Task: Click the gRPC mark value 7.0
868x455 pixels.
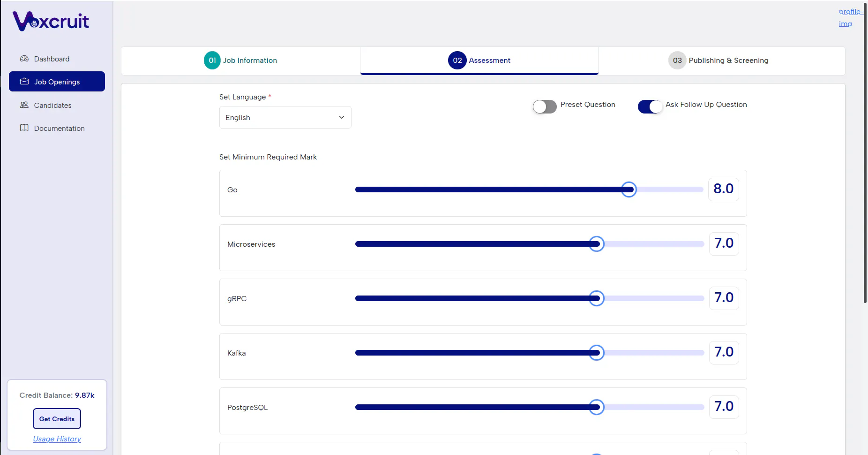Action: 724,298
